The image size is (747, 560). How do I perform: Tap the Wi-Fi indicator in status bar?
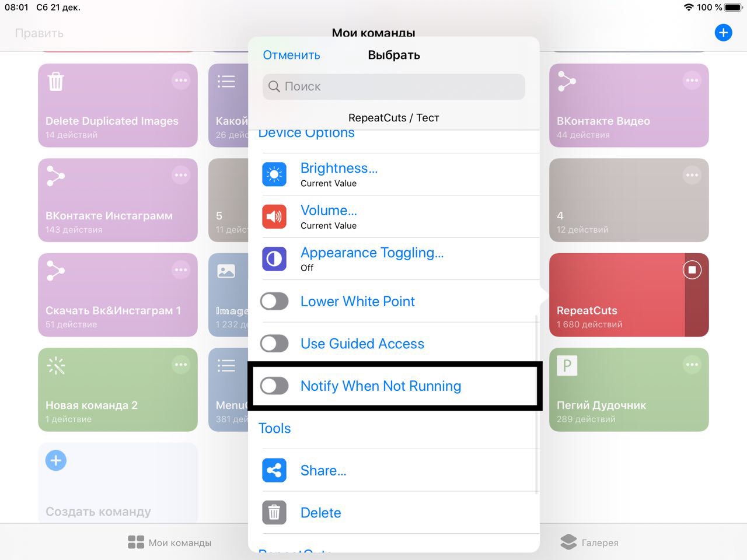pos(689,8)
